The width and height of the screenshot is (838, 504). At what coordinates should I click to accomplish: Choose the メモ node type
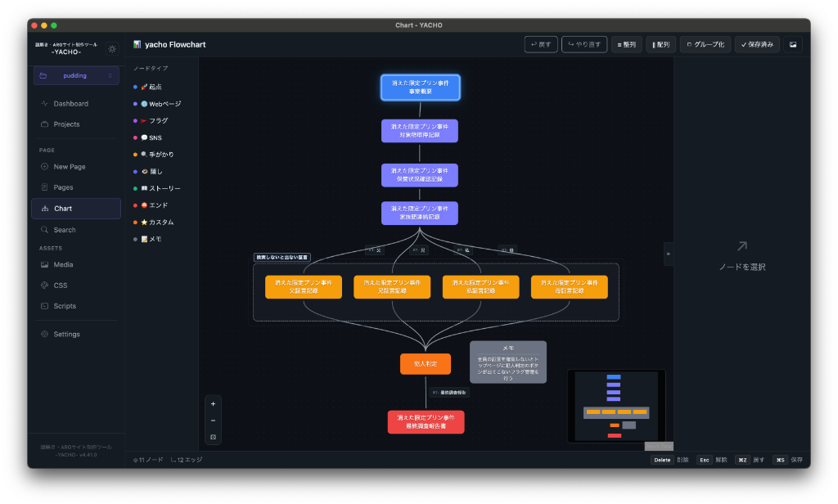[151, 239]
